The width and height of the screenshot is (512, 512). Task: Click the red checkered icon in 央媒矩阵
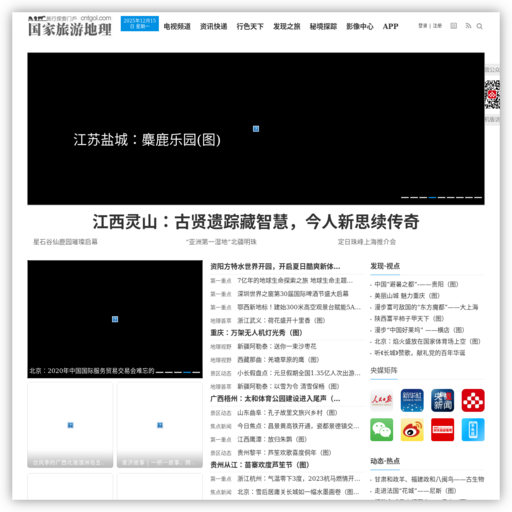pos(473,400)
